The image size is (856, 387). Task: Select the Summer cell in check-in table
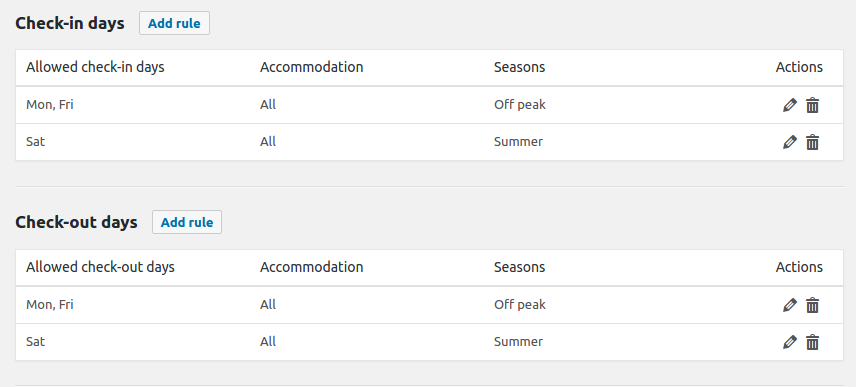[x=518, y=142]
